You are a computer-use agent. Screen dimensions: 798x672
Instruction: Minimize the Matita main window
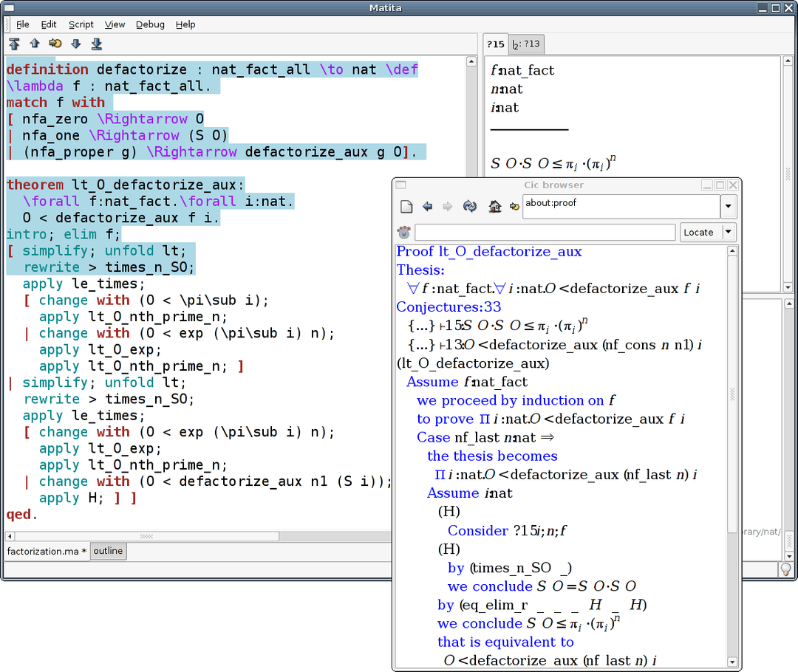click(x=762, y=8)
